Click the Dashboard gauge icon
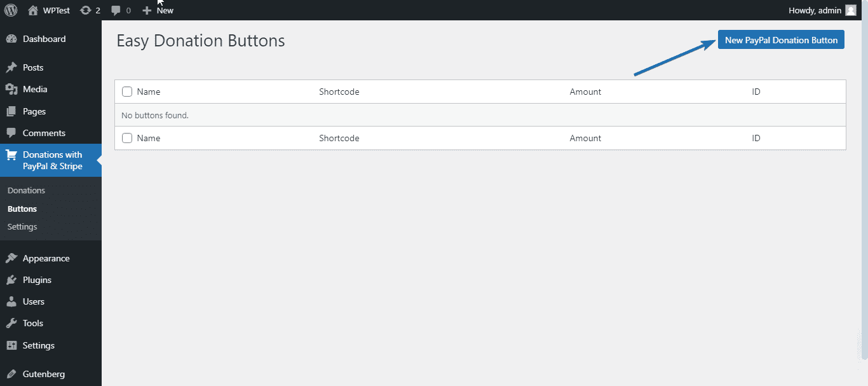868x386 pixels. (x=11, y=39)
